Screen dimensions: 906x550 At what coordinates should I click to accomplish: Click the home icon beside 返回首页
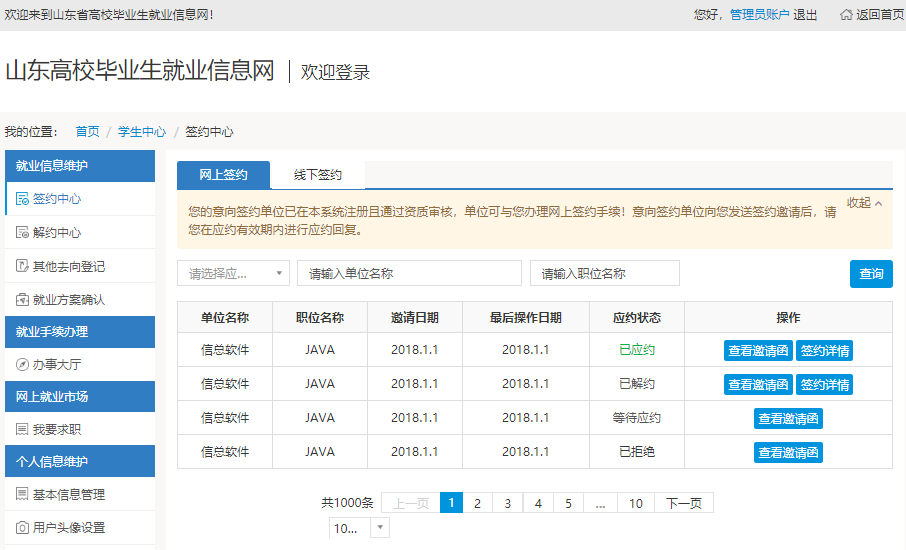[847, 15]
